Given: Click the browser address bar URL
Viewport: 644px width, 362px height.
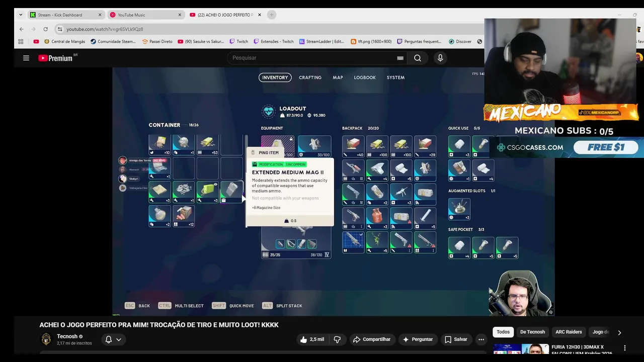Looking at the screenshot, I should pyautogui.click(x=105, y=29).
